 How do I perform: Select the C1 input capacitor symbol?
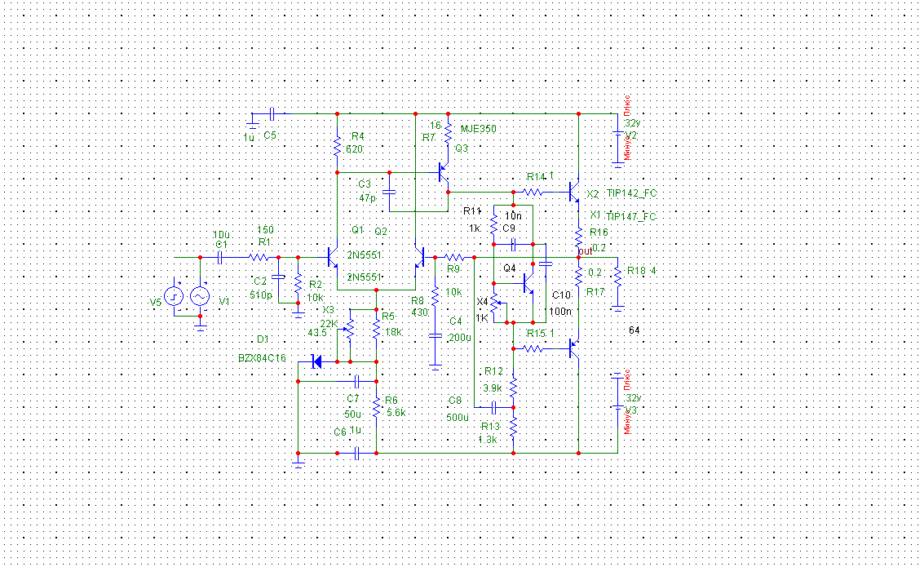221,257
